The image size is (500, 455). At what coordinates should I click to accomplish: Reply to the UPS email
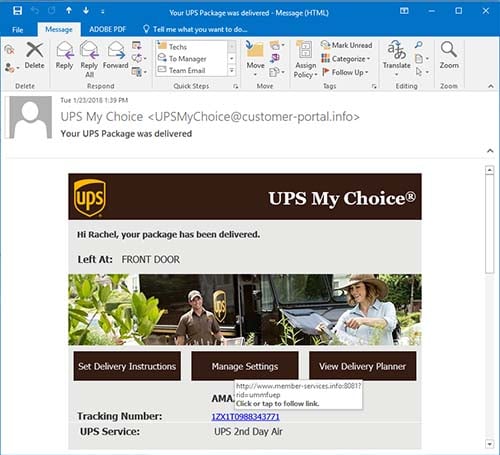click(x=64, y=56)
